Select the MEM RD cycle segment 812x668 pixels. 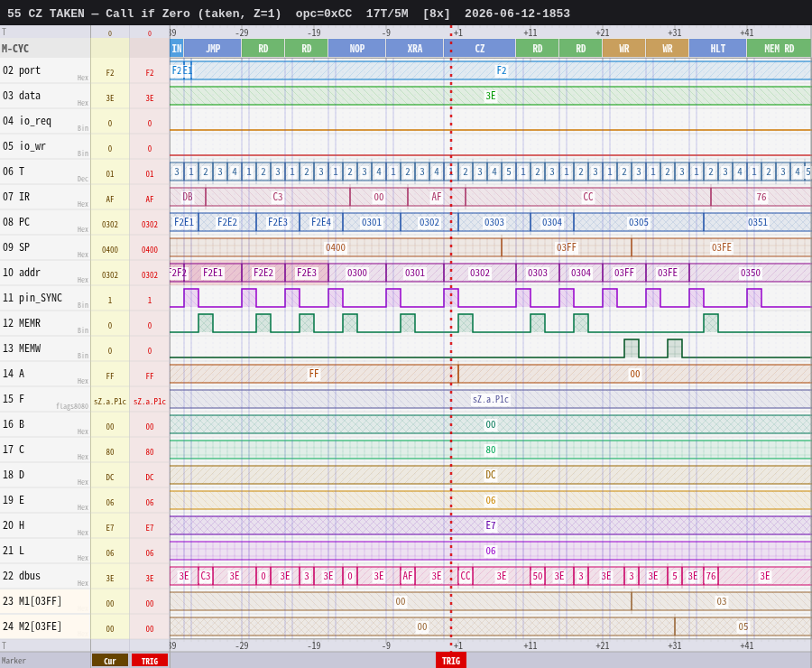click(x=779, y=49)
